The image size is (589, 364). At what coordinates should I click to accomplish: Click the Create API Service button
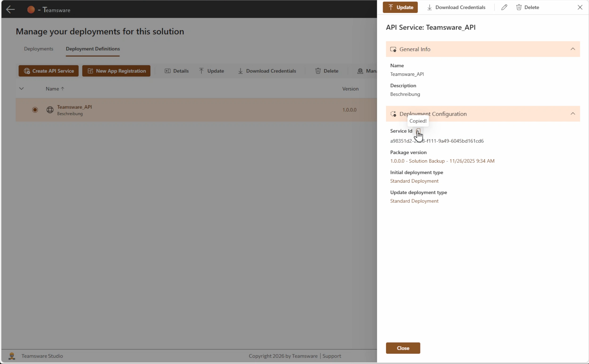49,71
